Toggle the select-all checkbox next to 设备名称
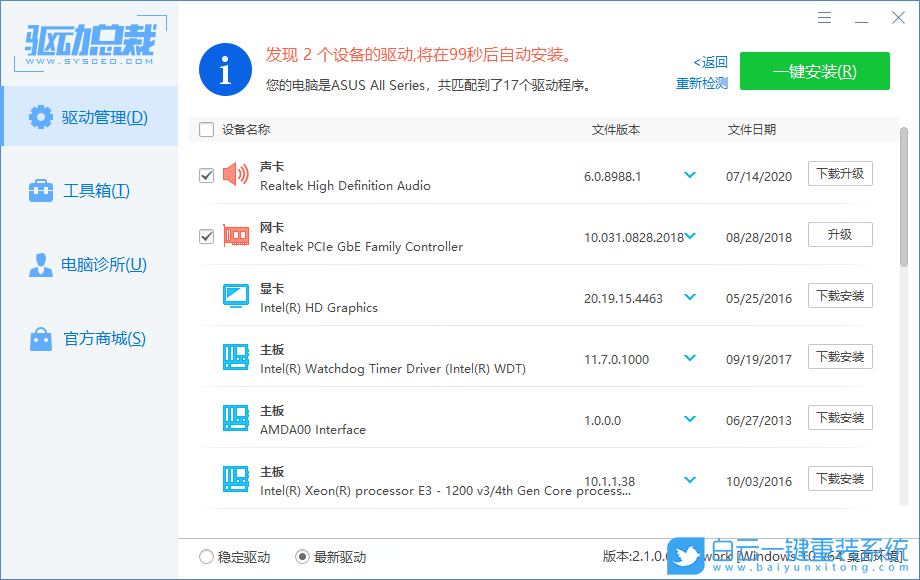Viewport: 920px width, 580px height. point(207,129)
